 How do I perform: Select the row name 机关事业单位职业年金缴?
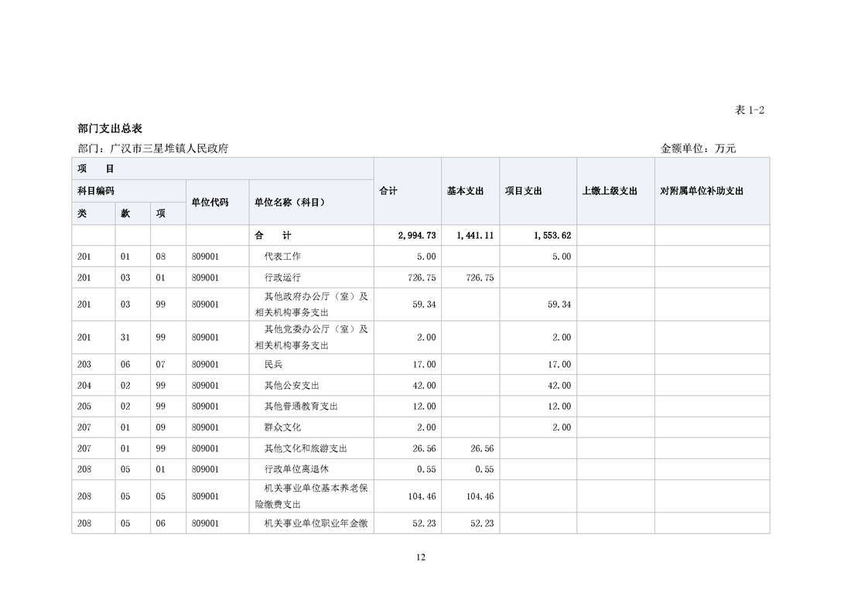coord(316,523)
